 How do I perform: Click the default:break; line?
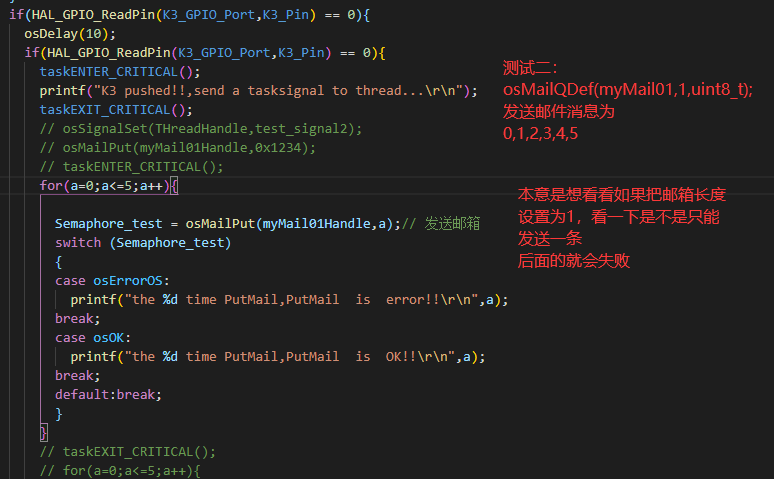[108, 395]
